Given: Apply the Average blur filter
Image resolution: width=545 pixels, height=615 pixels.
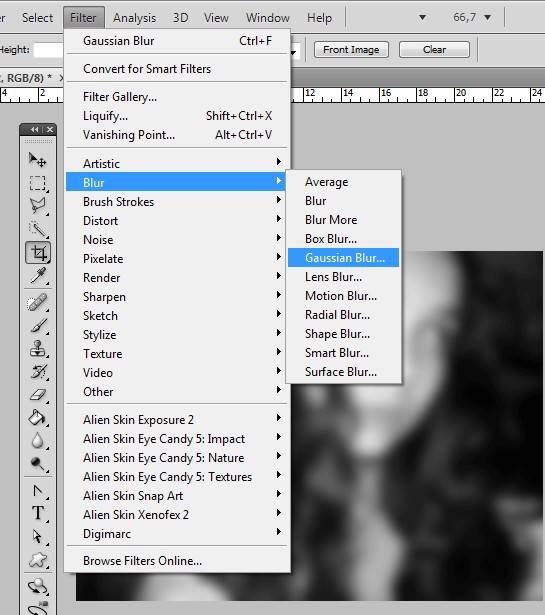Looking at the screenshot, I should [343, 182].
